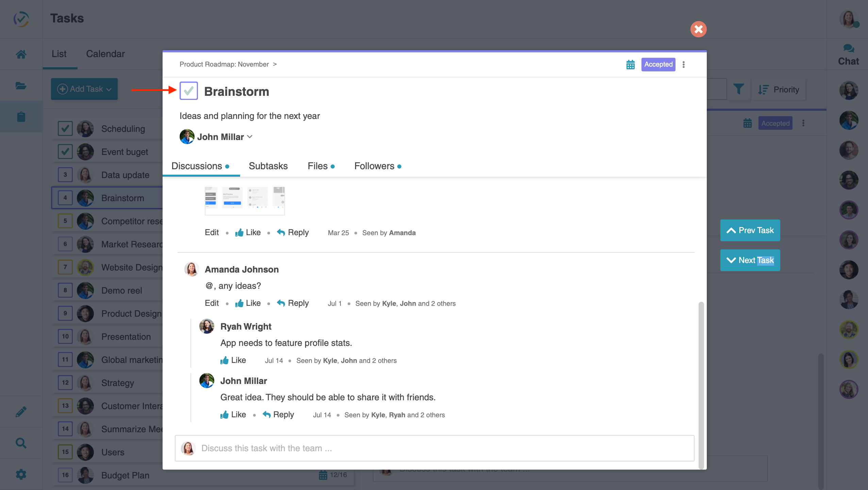
Task: Reply to John Millar's comment
Action: click(x=278, y=415)
